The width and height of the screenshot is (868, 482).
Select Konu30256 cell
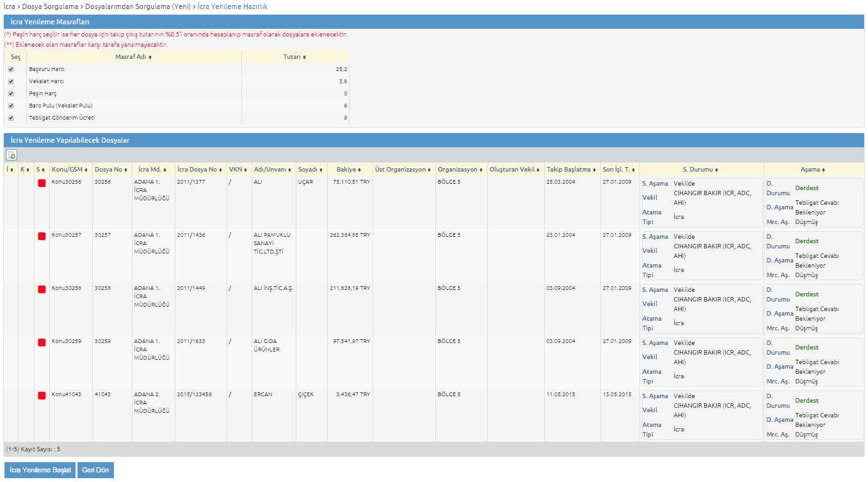67,182
